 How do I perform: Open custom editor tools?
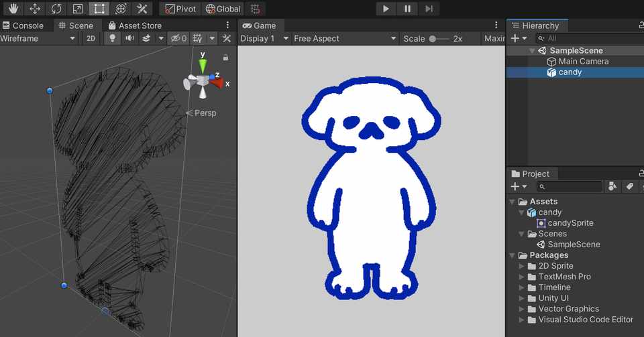pyautogui.click(x=142, y=9)
